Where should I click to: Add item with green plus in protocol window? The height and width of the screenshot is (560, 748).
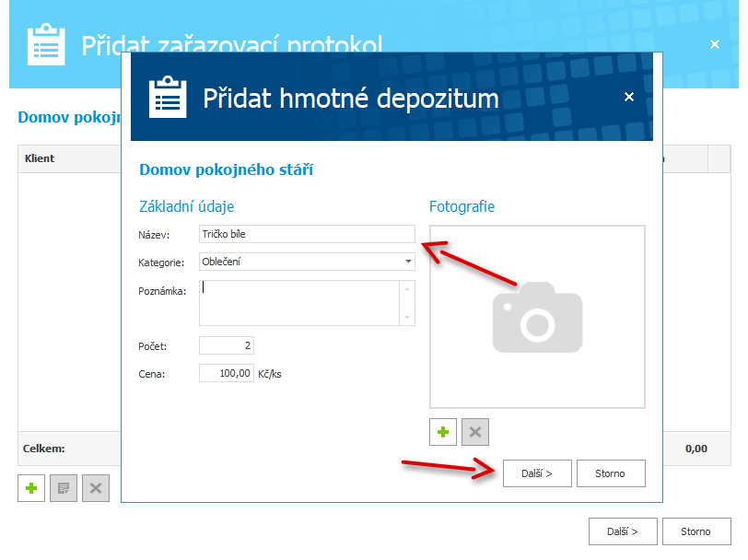[x=31, y=488]
